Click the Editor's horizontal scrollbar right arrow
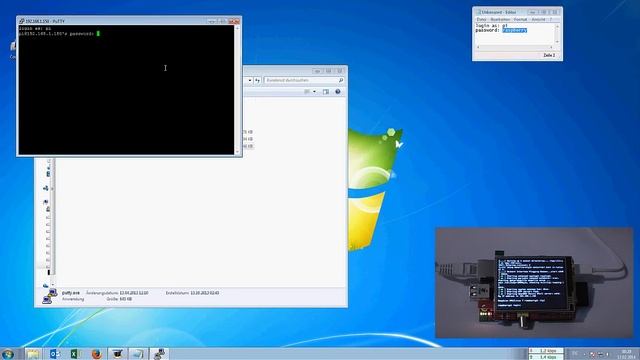The width and height of the screenshot is (640, 360). (x=552, y=47)
